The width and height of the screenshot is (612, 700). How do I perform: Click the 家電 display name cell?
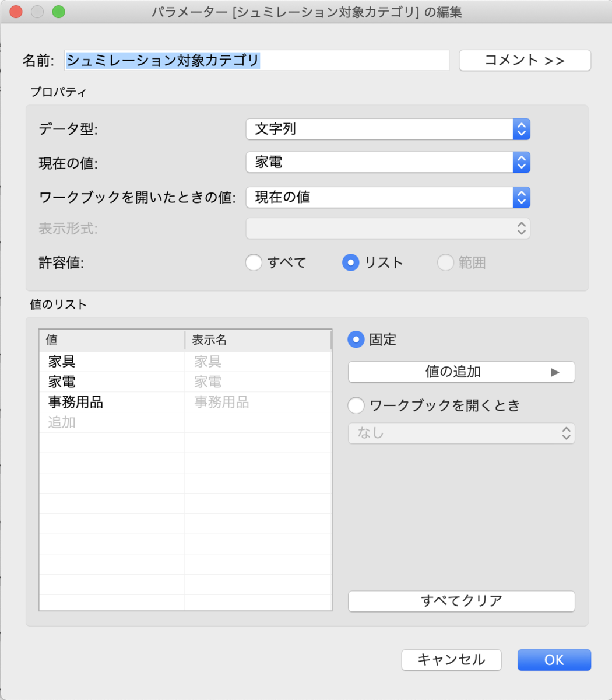[x=258, y=382]
